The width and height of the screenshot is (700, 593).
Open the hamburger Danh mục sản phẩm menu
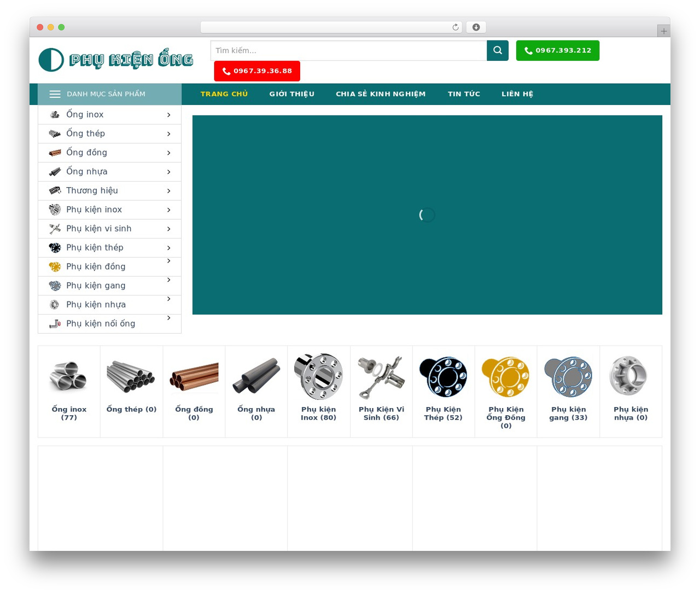coord(109,94)
